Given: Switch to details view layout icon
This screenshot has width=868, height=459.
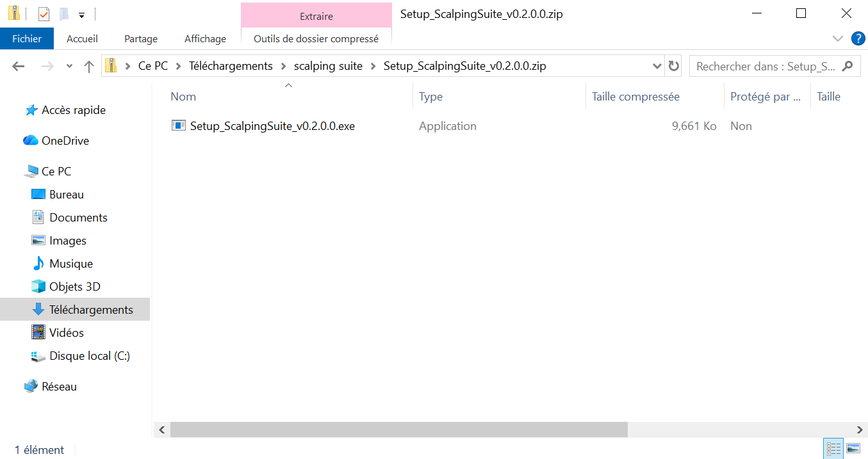Looking at the screenshot, I should tap(833, 448).
